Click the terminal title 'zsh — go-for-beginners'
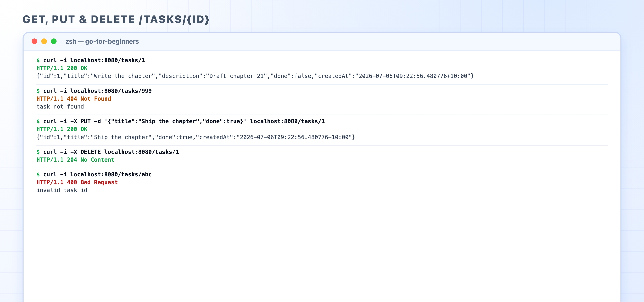The height and width of the screenshot is (302, 644). point(102,41)
